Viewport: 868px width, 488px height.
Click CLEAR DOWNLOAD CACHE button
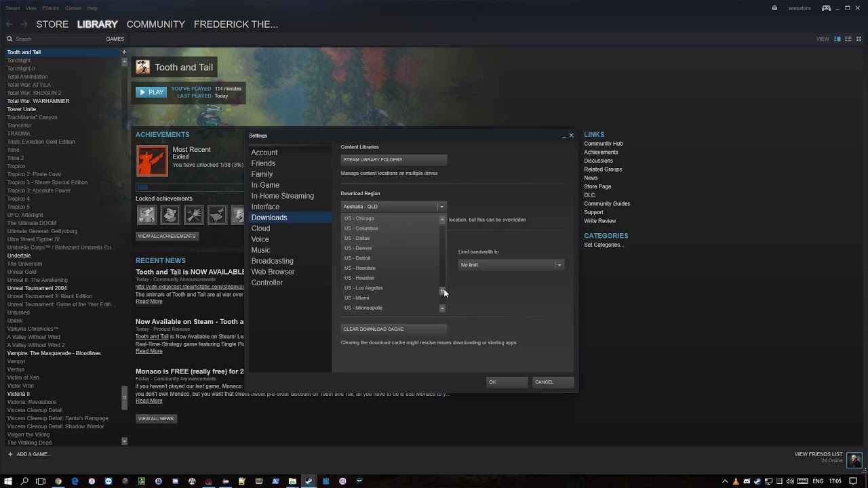[x=393, y=329]
